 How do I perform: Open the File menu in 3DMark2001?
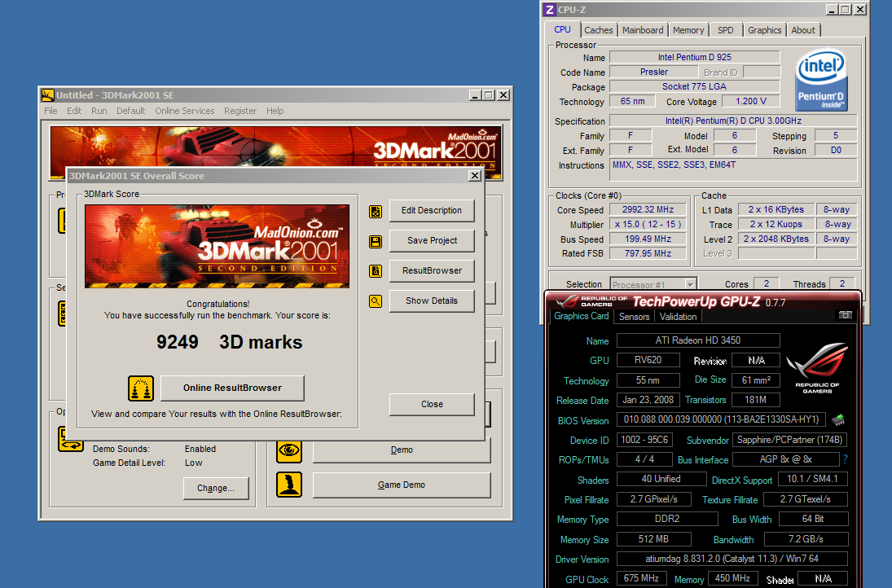coord(51,111)
